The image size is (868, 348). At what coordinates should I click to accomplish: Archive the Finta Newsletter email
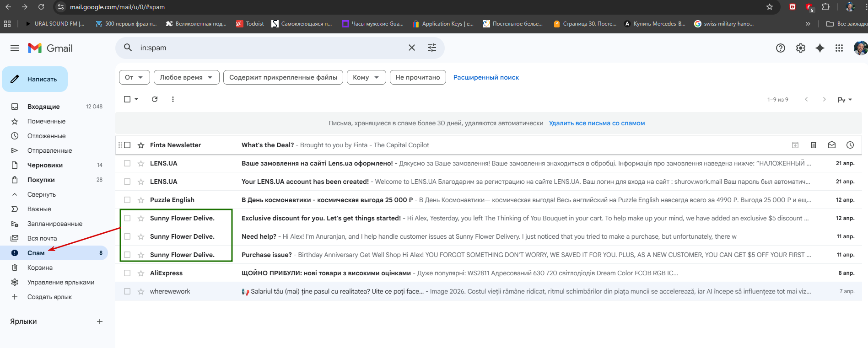point(795,145)
